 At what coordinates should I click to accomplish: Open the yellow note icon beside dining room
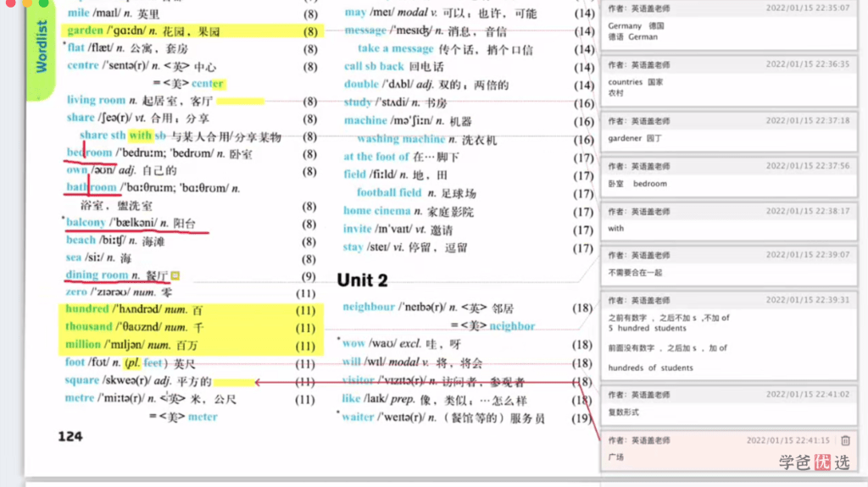pyautogui.click(x=175, y=275)
